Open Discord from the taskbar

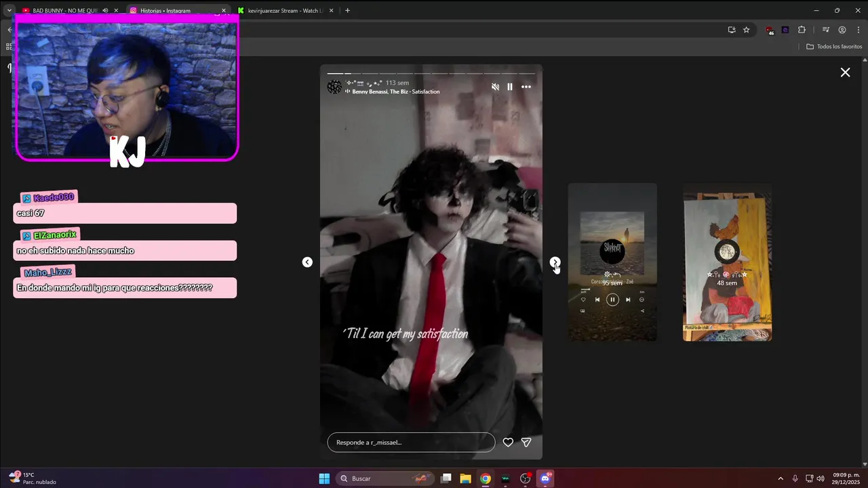pyautogui.click(x=545, y=479)
